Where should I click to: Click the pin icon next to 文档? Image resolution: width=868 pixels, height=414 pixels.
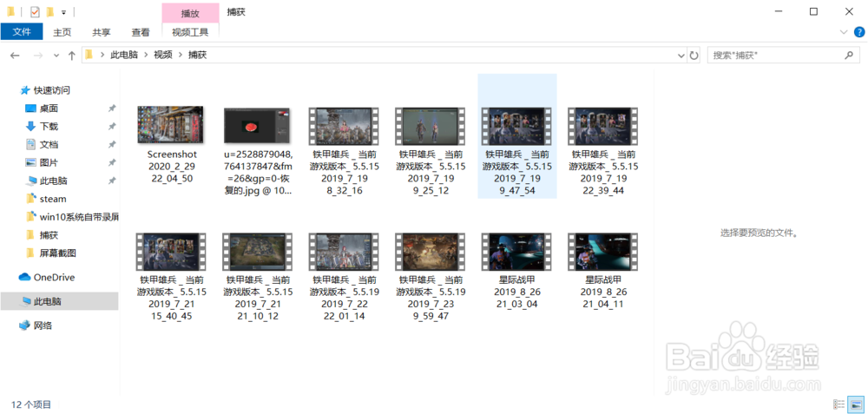tap(112, 144)
